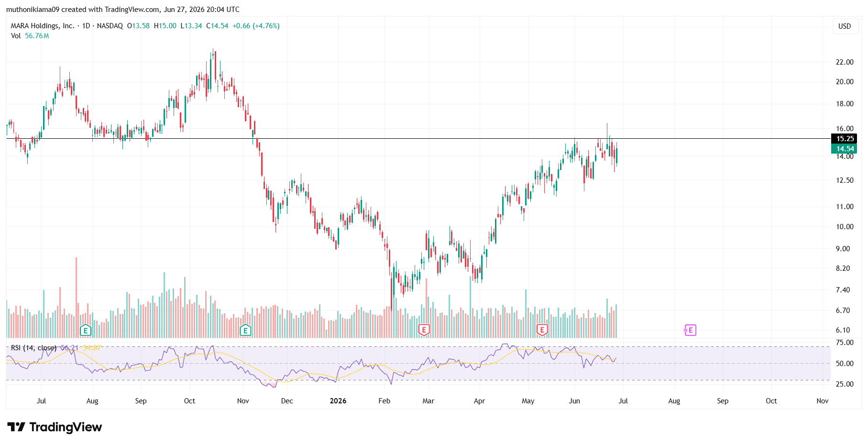
Task: Click the red earnings marker near March
Action: [x=424, y=330]
